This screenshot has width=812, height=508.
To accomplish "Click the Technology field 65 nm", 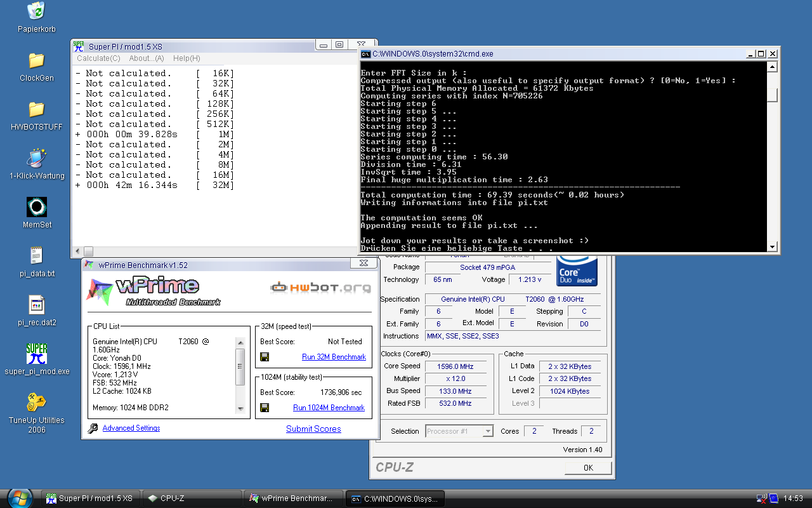I will 443,279.
